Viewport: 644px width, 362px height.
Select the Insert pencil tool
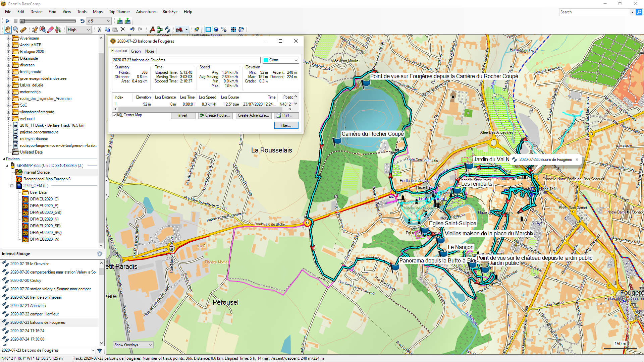point(35,29)
